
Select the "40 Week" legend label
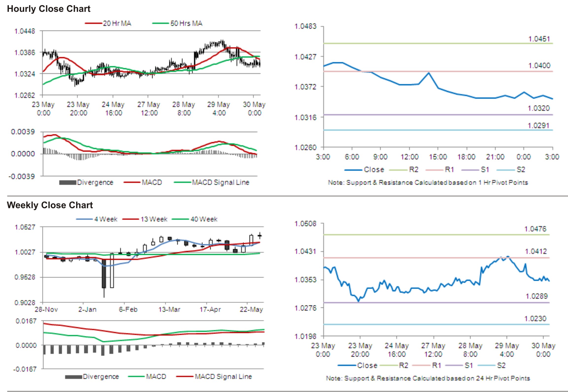(x=204, y=219)
